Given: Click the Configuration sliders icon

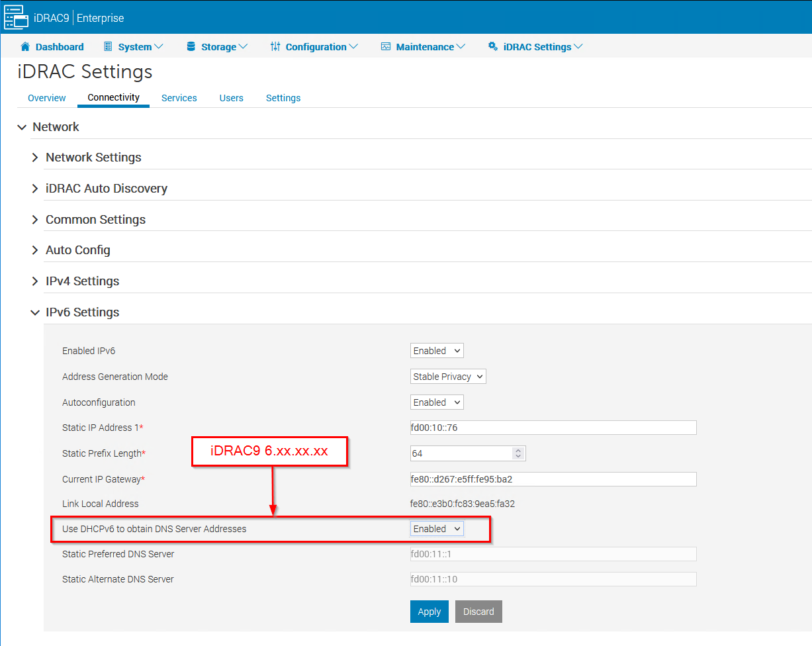Looking at the screenshot, I should (275, 46).
